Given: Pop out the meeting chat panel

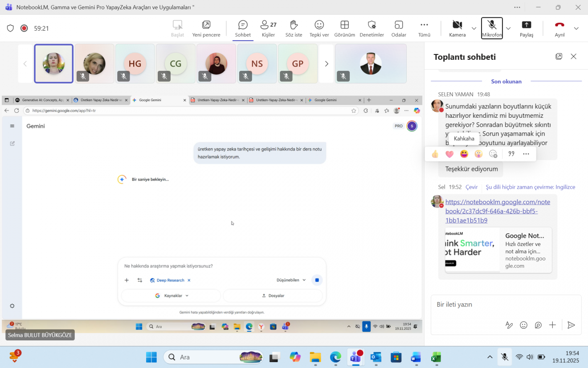Looking at the screenshot, I should [x=559, y=57].
